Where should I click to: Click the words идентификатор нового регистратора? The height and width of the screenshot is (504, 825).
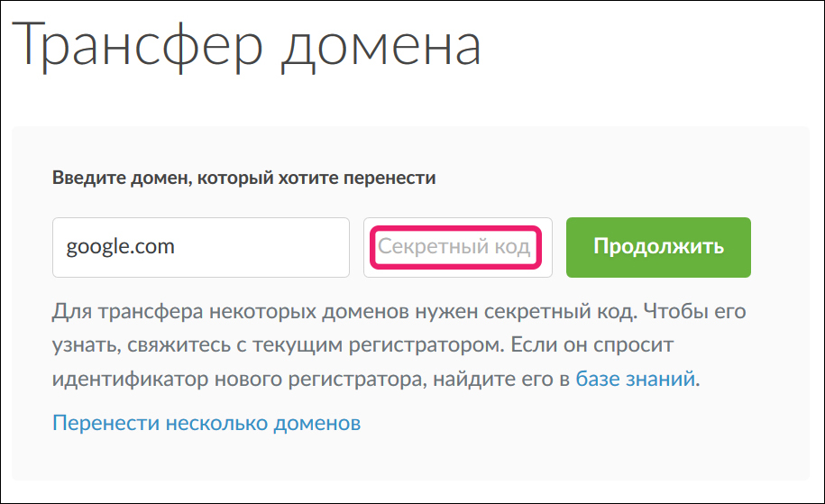(234, 380)
